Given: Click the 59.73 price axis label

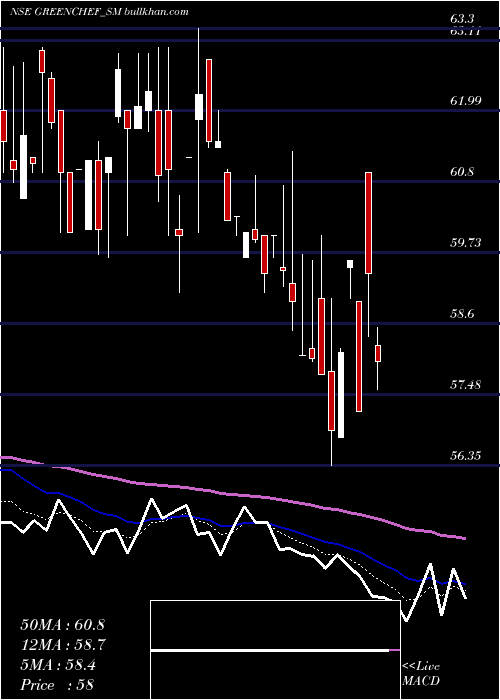Looking at the screenshot, I should [466, 242].
